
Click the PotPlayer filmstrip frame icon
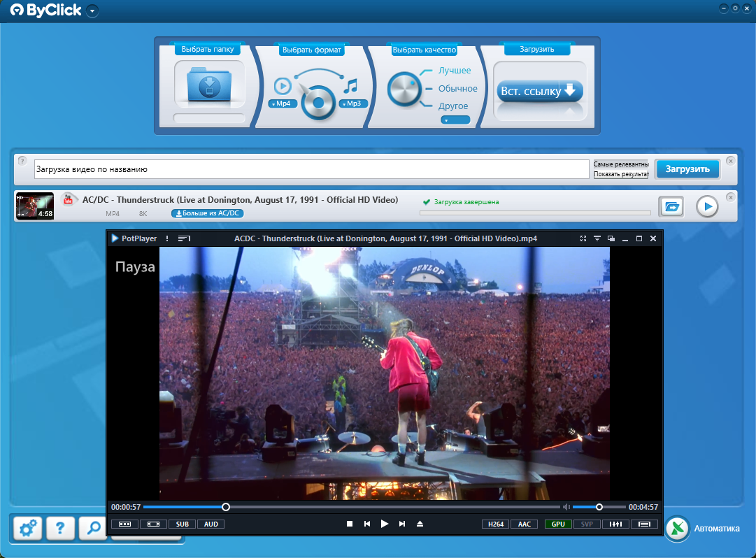tap(153, 524)
